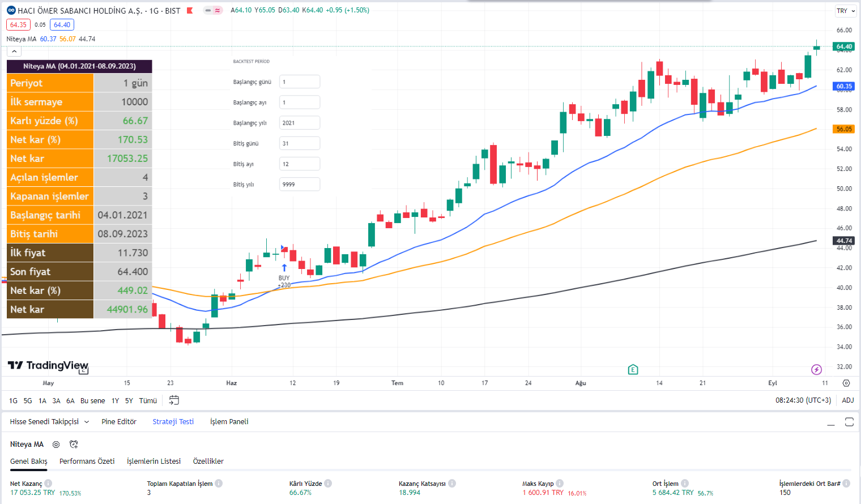
Task: Toggle the pink approximate-equal sign indicator
Action: [218, 10]
